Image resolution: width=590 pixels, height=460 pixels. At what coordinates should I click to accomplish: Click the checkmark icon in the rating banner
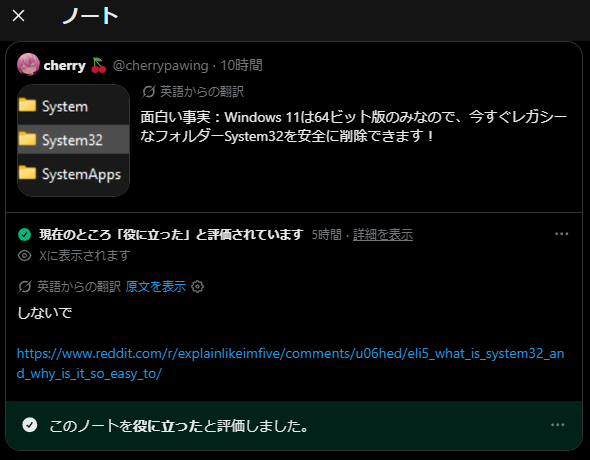click(30, 425)
